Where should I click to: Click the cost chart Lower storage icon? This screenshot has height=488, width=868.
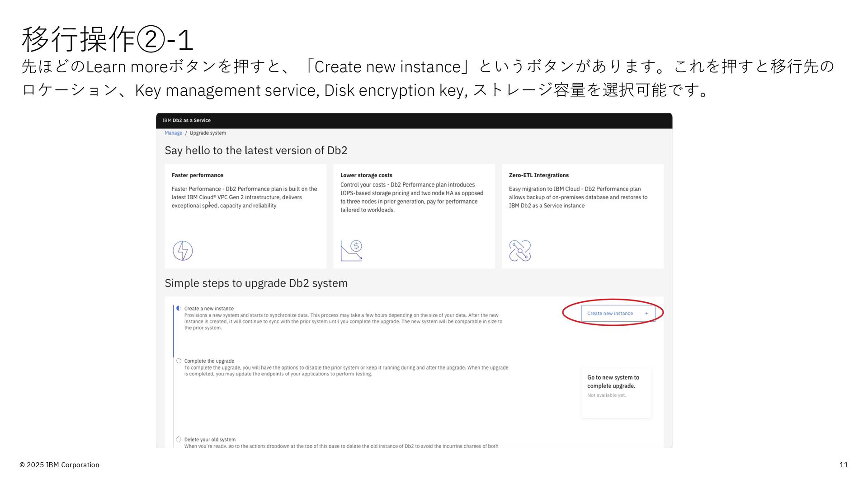351,251
